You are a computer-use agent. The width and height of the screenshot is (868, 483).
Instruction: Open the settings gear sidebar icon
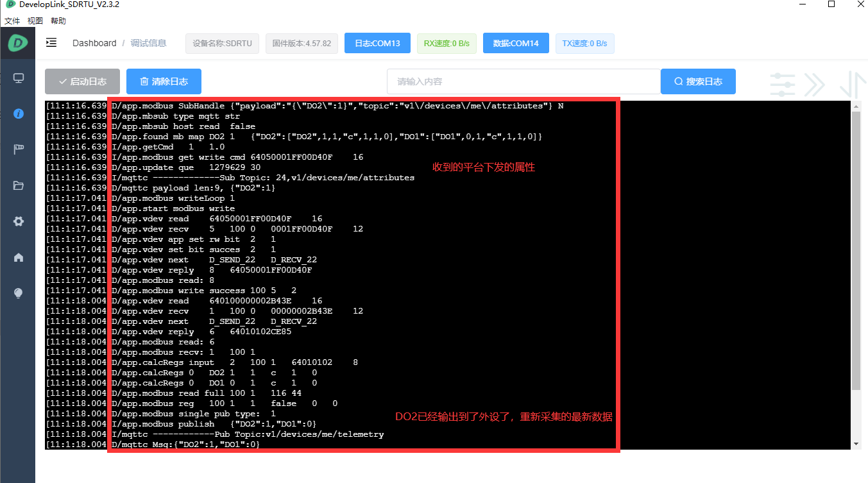(19, 221)
